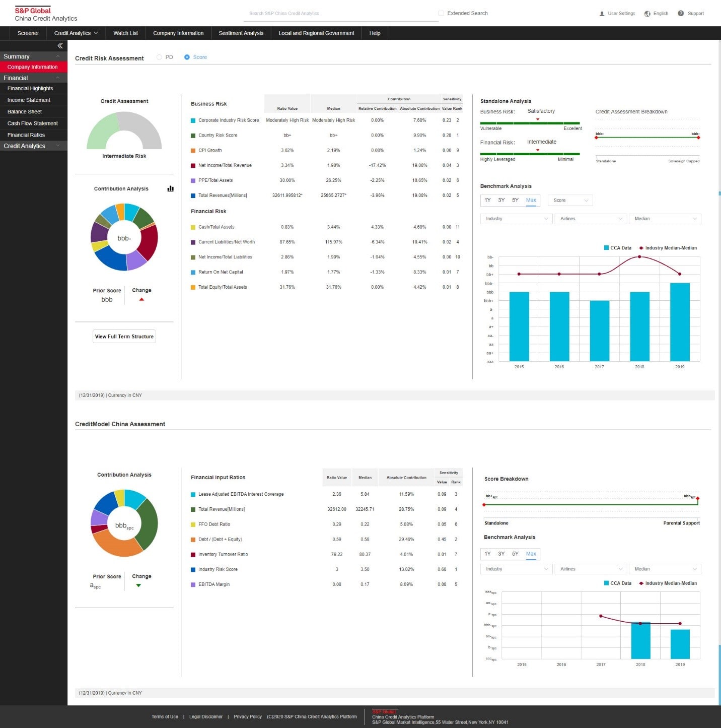Open the Credit Analytics dropdown menu
This screenshot has height=728, width=721.
76,33
